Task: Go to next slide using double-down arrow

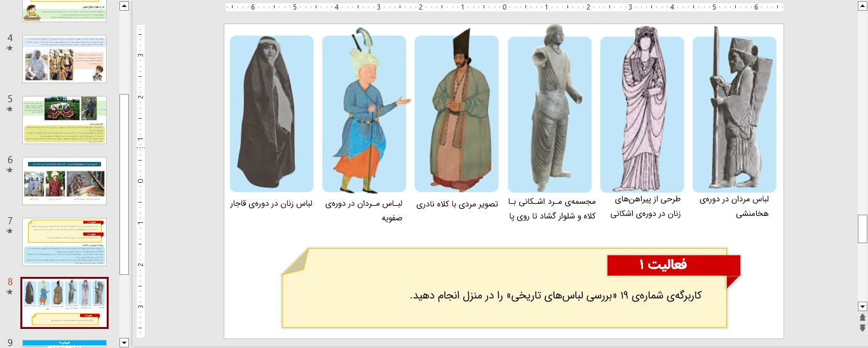Action: point(862,328)
